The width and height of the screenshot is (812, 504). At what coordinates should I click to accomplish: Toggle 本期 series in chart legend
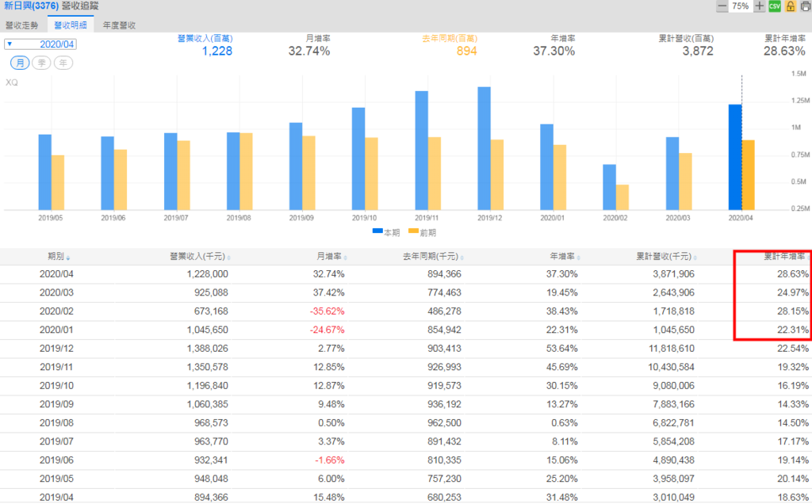386,232
